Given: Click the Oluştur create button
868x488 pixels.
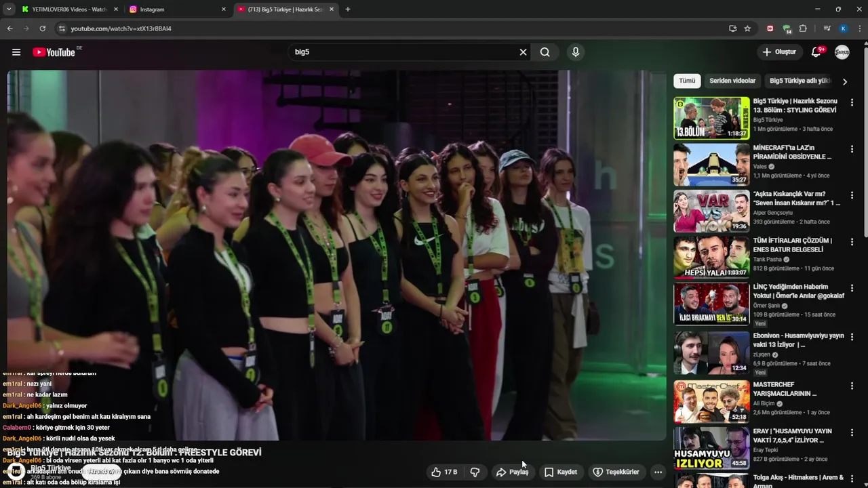Looking at the screenshot, I should pyautogui.click(x=779, y=52).
